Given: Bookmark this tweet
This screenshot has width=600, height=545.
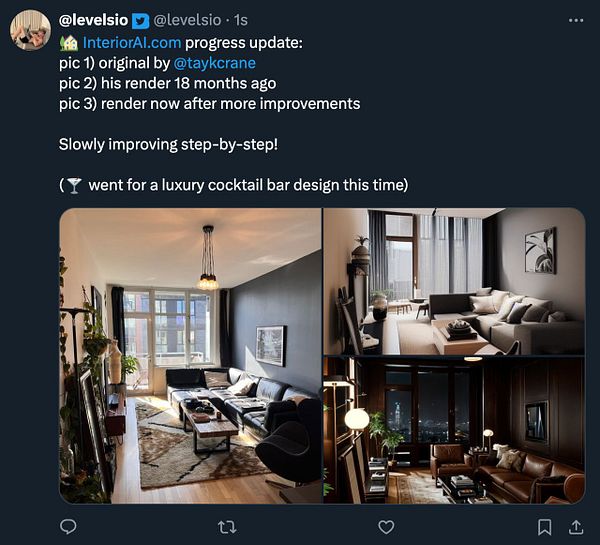Looking at the screenshot, I should click(545, 527).
